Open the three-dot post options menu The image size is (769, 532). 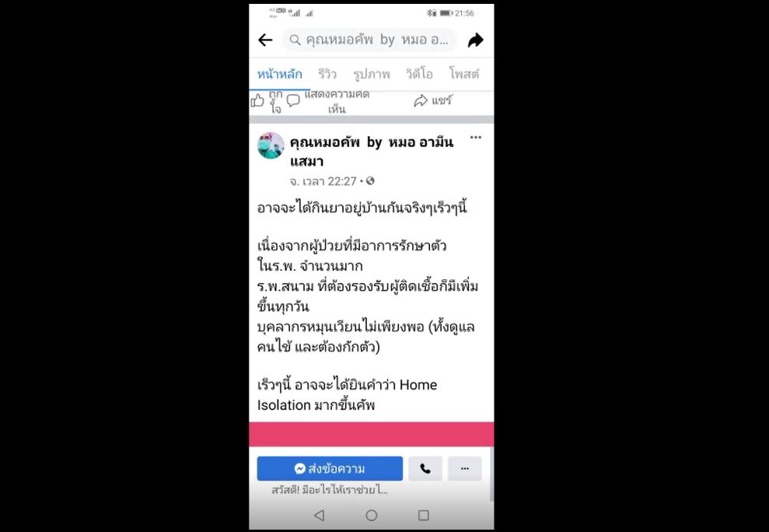point(476,138)
